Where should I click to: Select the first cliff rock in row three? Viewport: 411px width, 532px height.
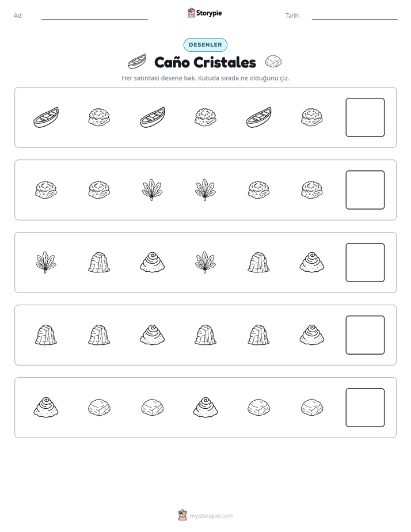[x=99, y=263]
